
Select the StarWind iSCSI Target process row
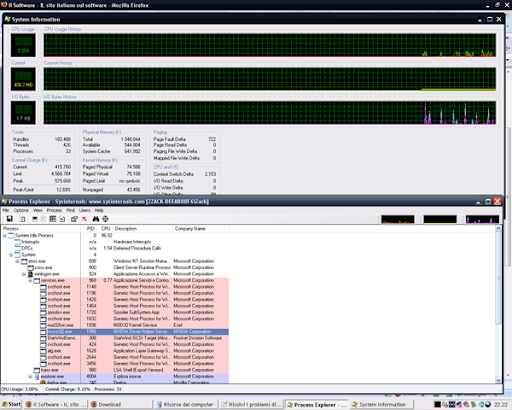[x=115, y=338]
